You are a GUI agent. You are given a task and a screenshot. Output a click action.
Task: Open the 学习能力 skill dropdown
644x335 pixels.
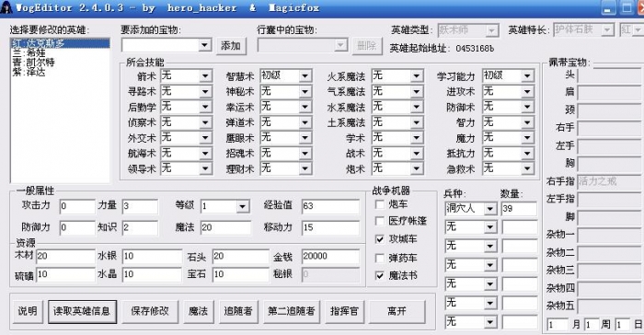tap(527, 76)
